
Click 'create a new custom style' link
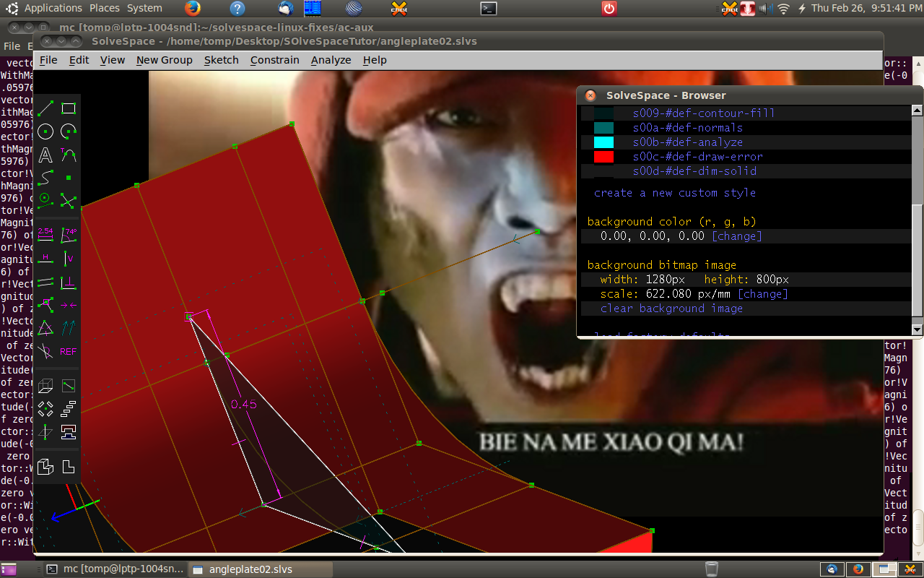pos(674,193)
